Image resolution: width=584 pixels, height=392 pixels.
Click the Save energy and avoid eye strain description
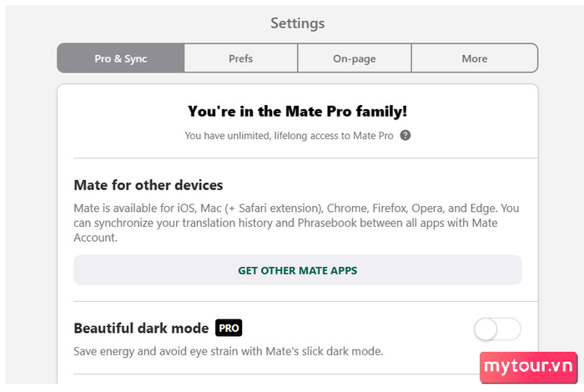[229, 351]
